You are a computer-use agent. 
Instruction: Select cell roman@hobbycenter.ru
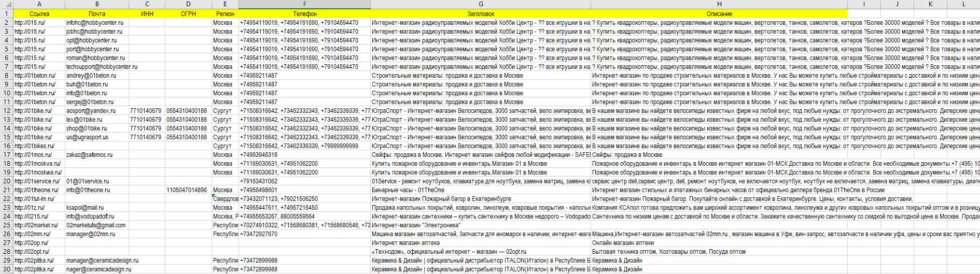click(x=96, y=58)
